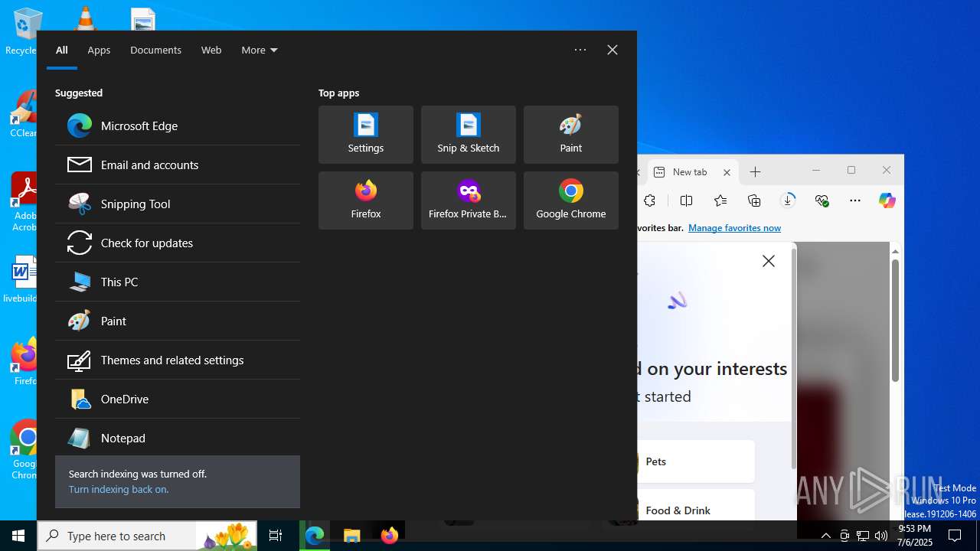Open VLC media player desktop shortcut
Screen dimensions: 980x551
[x=85, y=17]
